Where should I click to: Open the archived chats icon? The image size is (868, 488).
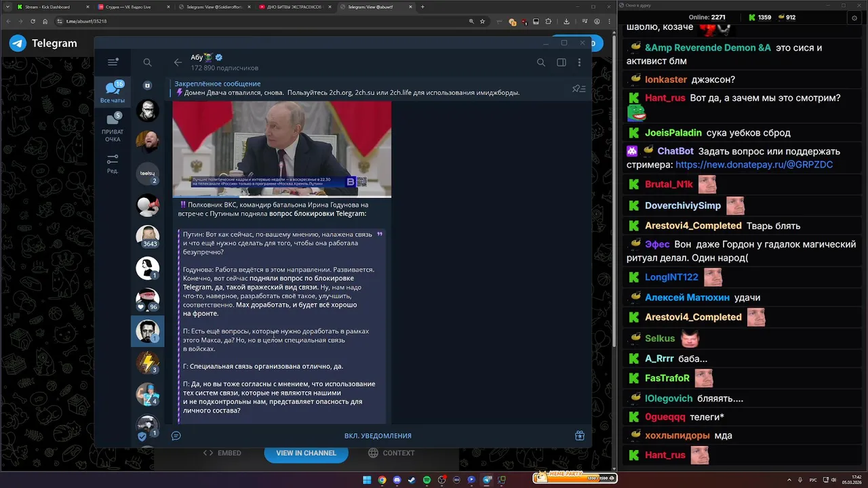(x=147, y=85)
